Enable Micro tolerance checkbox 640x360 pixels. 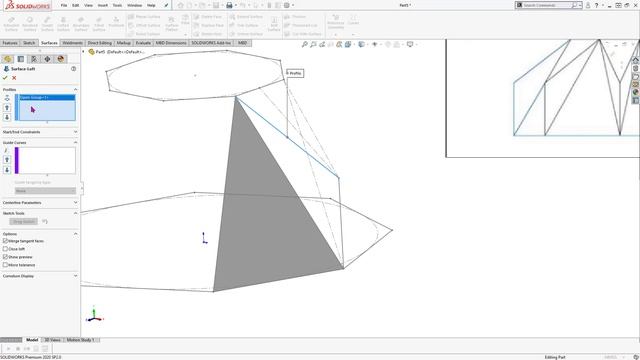click(5, 265)
